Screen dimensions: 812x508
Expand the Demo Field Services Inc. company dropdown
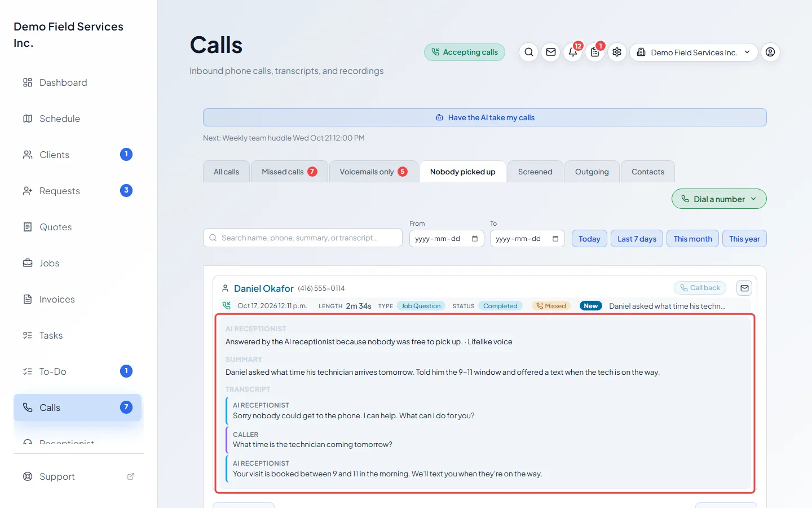pos(694,52)
